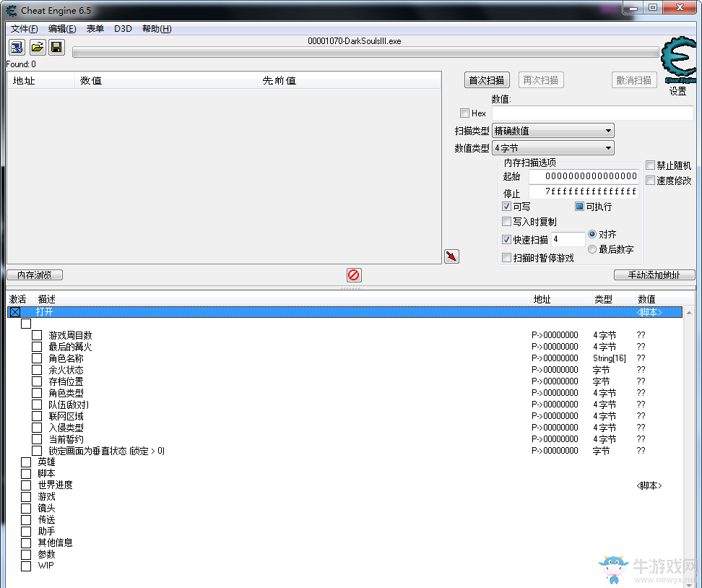Enable the 写入时复制 checkbox
The image size is (702, 588).
click(x=507, y=222)
